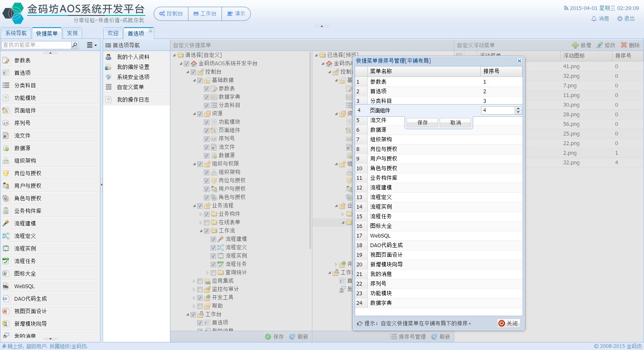Open the list-style dropdown menu beside search
The width and height of the screenshot is (644, 350).
(x=91, y=45)
